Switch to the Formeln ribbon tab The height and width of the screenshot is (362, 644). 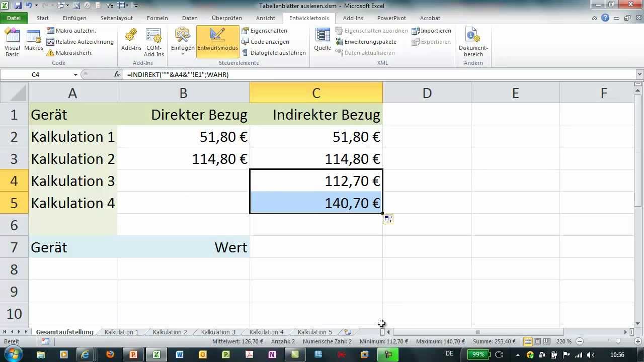tap(157, 18)
